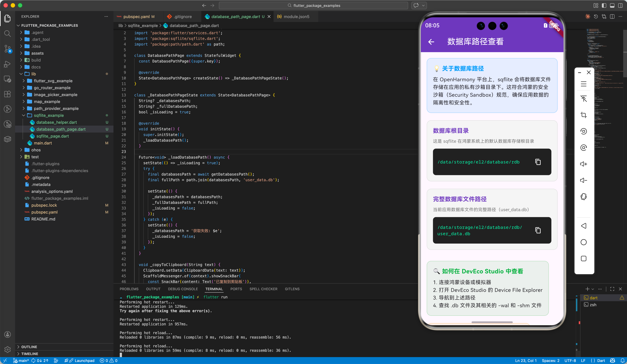Open the Source Control view
Screen dimensions: 627x364
click(8, 49)
